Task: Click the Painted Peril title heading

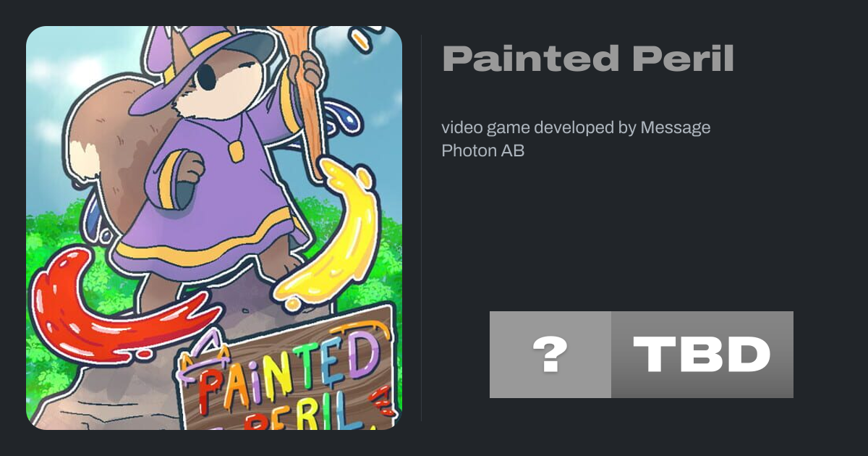Action: point(588,59)
